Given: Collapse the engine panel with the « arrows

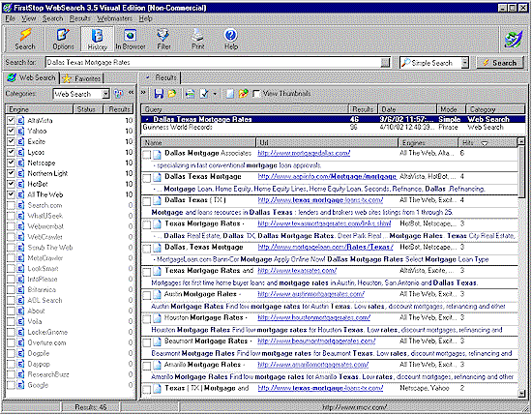Looking at the screenshot, I should pyautogui.click(x=131, y=92).
